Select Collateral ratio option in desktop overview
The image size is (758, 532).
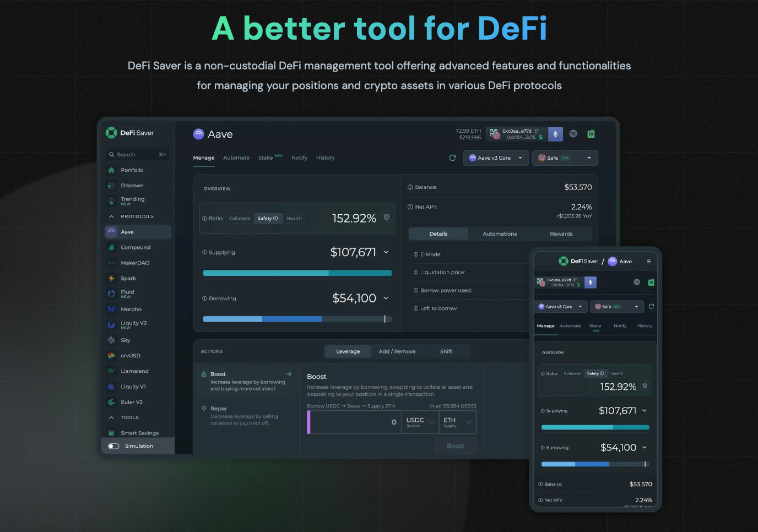click(240, 219)
